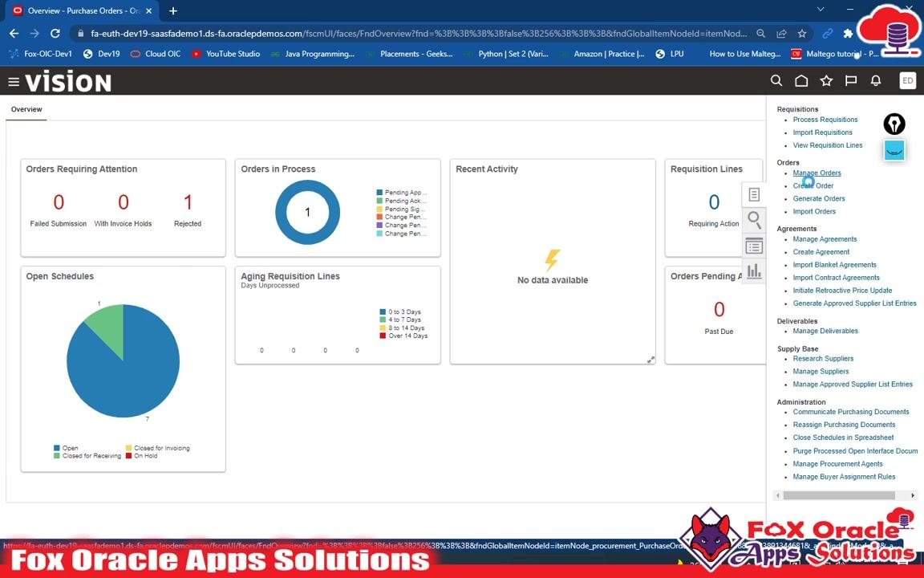This screenshot has height=578, width=924.
Task: Open Manage Procurement Agents link
Action: tap(837, 464)
